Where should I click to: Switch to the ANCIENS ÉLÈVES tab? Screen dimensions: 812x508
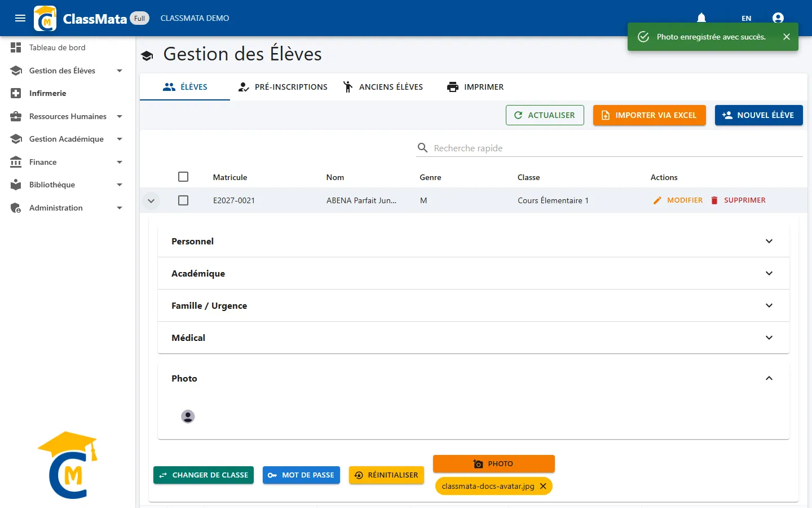pyautogui.click(x=383, y=87)
